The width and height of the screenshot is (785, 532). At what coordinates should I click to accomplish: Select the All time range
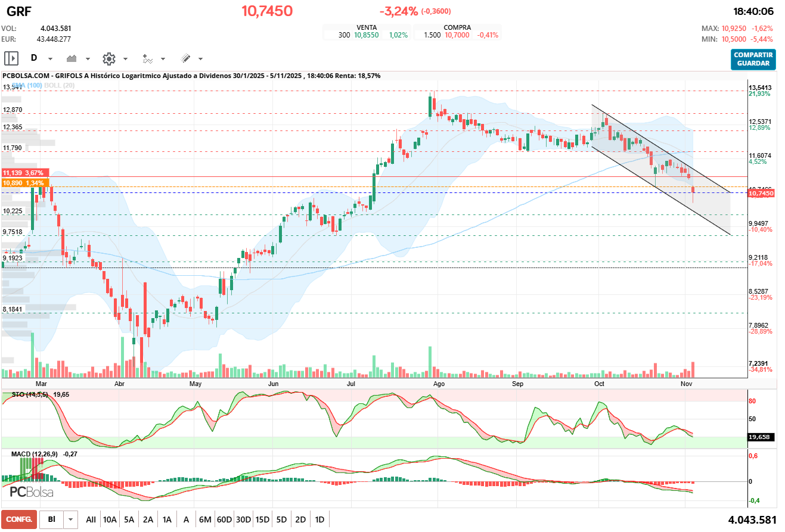(91, 519)
